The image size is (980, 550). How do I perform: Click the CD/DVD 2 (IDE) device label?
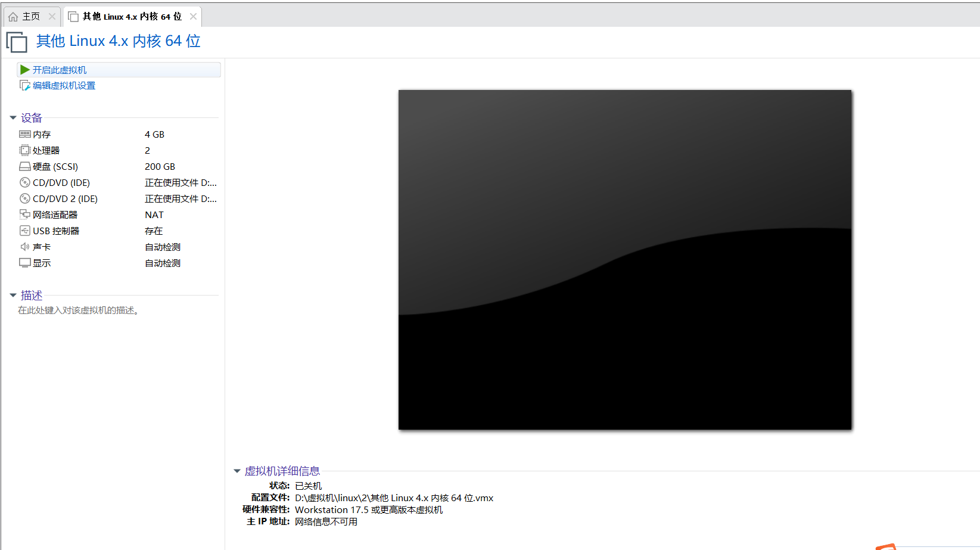(x=65, y=199)
